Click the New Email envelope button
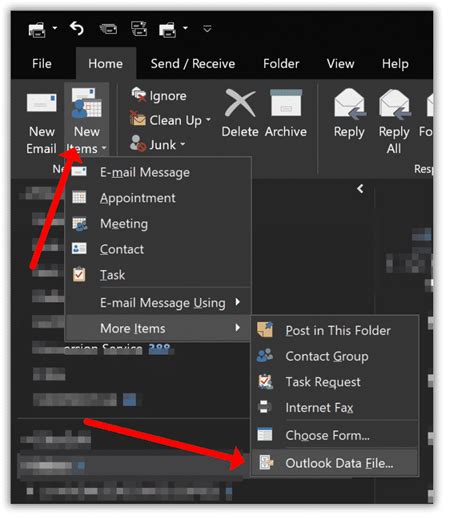The height and width of the screenshot is (528, 474). (x=41, y=123)
